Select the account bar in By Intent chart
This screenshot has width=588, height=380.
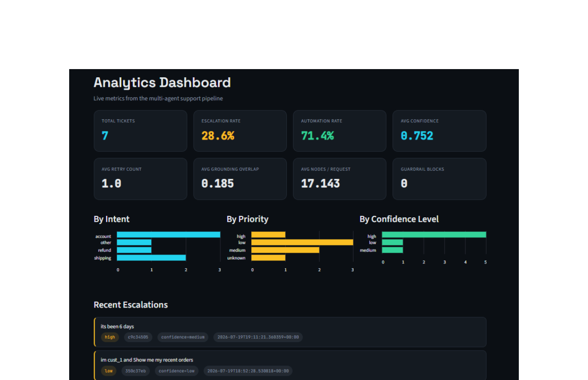click(x=169, y=235)
